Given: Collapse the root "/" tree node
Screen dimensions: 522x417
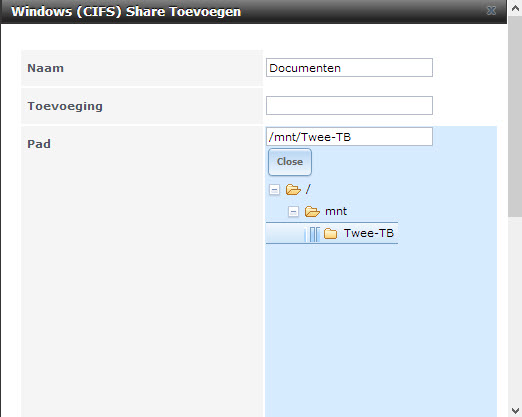Looking at the screenshot, I should click(x=274, y=190).
